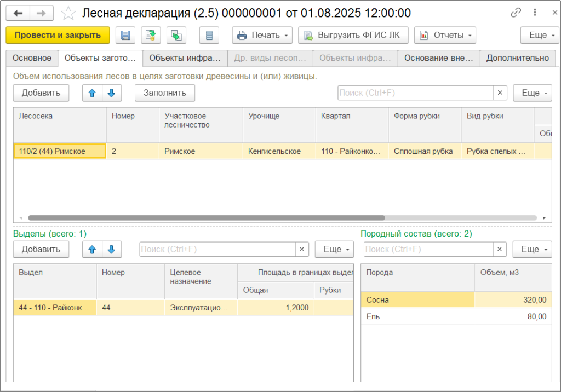Viewport: 561px width, 392px height.
Task: Expand the Отчеты dropdown
Action: click(x=445, y=35)
